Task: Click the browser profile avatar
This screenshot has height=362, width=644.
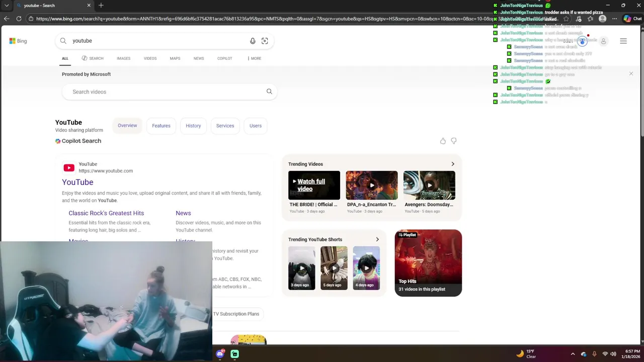Action: [x=603, y=19]
